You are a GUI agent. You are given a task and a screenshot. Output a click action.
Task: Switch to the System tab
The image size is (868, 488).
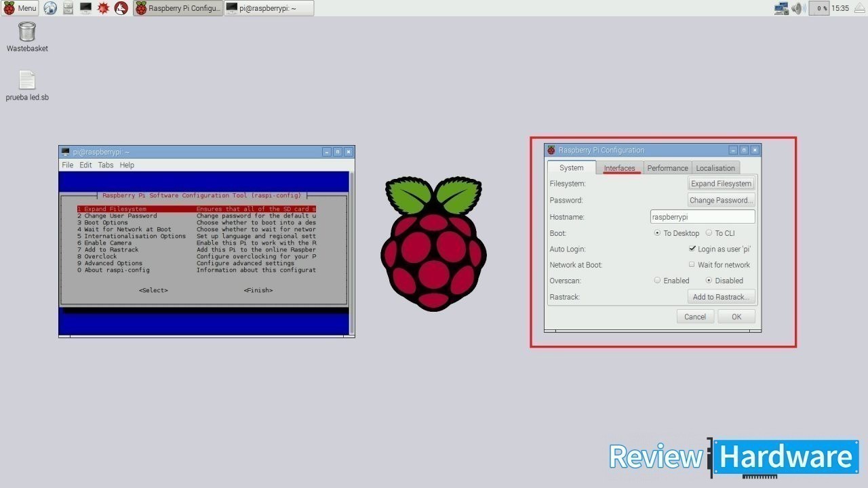point(571,167)
